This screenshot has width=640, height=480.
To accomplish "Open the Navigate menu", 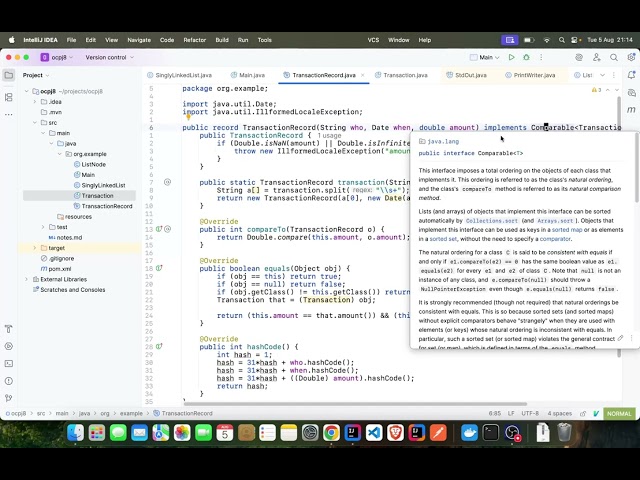I will tap(139, 40).
